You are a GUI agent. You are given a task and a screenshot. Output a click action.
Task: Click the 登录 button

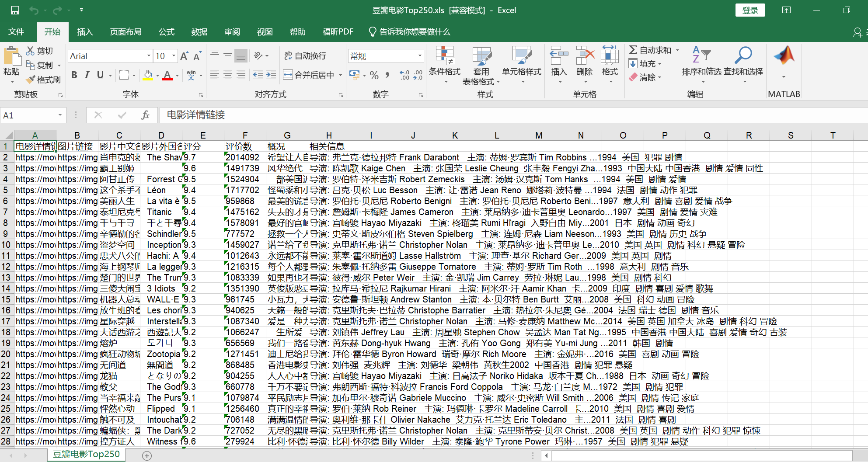pos(750,10)
